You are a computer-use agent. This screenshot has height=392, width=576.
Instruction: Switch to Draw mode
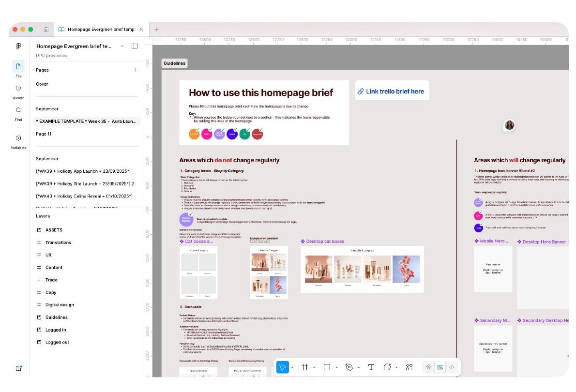click(428, 367)
